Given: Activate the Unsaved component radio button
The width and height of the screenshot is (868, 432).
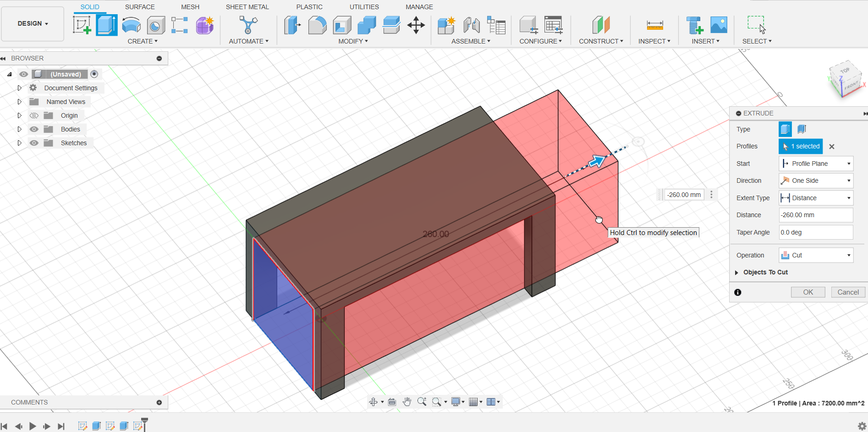Looking at the screenshot, I should point(94,74).
